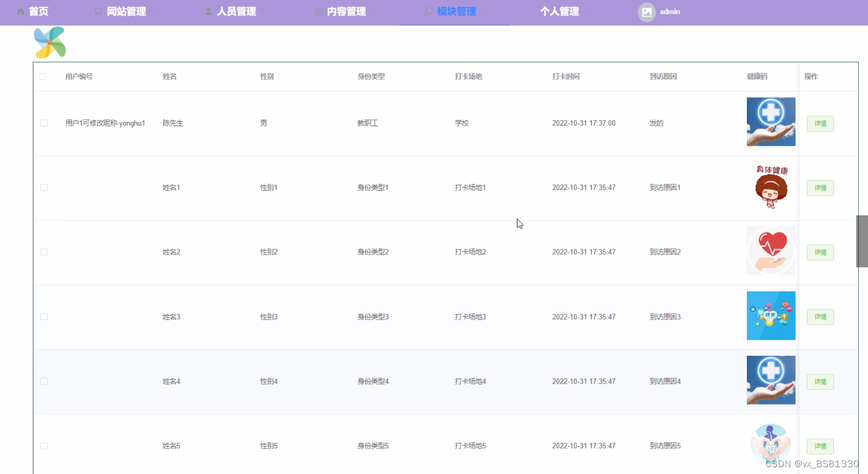
Task: Click the 性别 column header
Action: coord(267,77)
